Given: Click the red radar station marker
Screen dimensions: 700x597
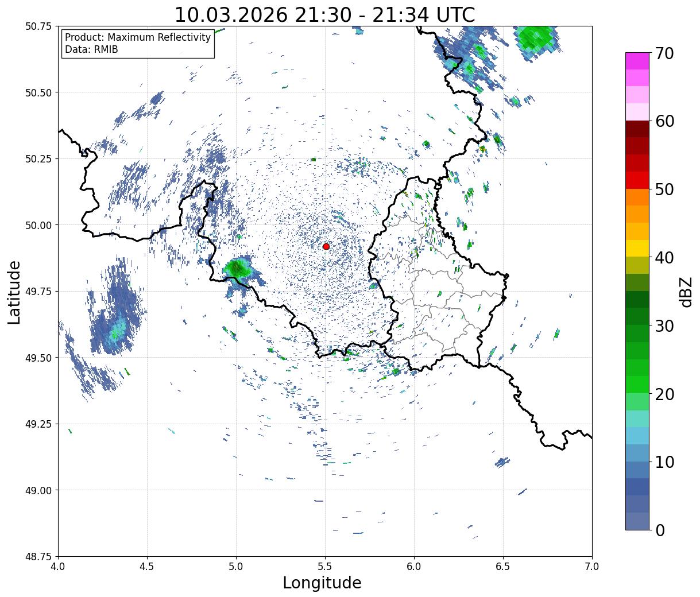Looking at the screenshot, I should tap(326, 246).
